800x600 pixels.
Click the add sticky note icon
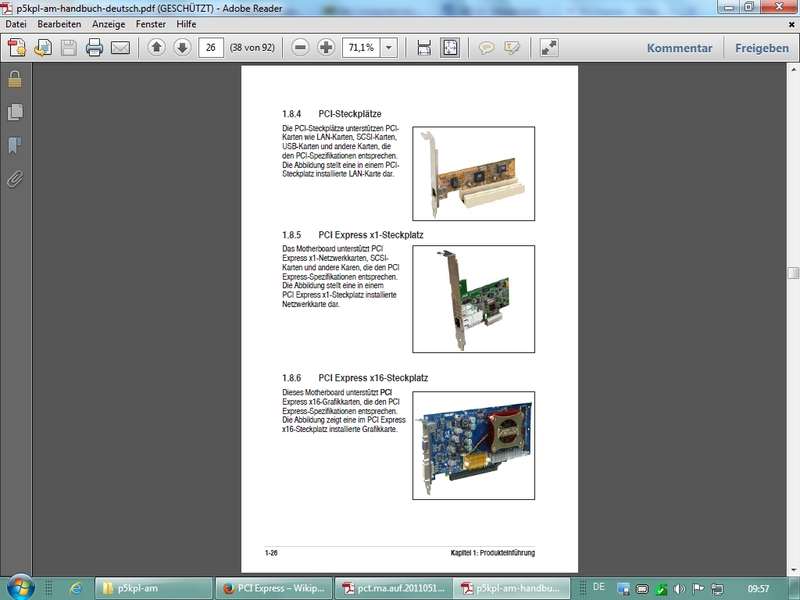tap(486, 47)
